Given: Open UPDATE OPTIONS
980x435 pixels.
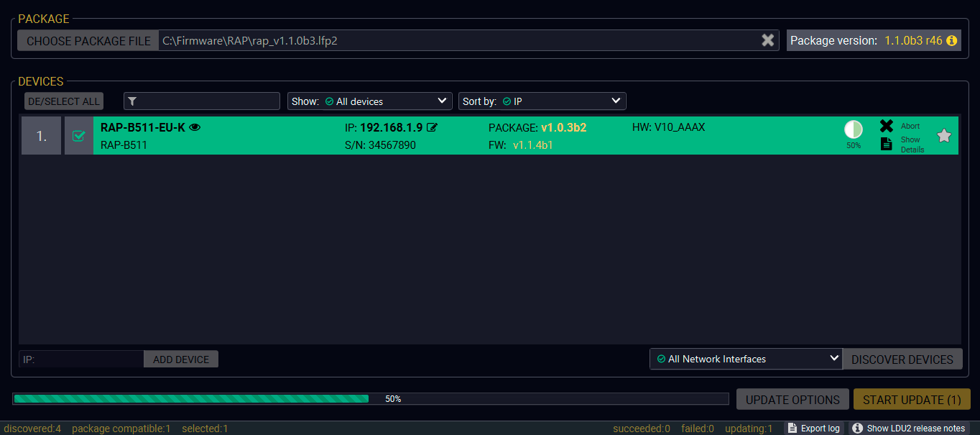Looking at the screenshot, I should click(792, 400).
